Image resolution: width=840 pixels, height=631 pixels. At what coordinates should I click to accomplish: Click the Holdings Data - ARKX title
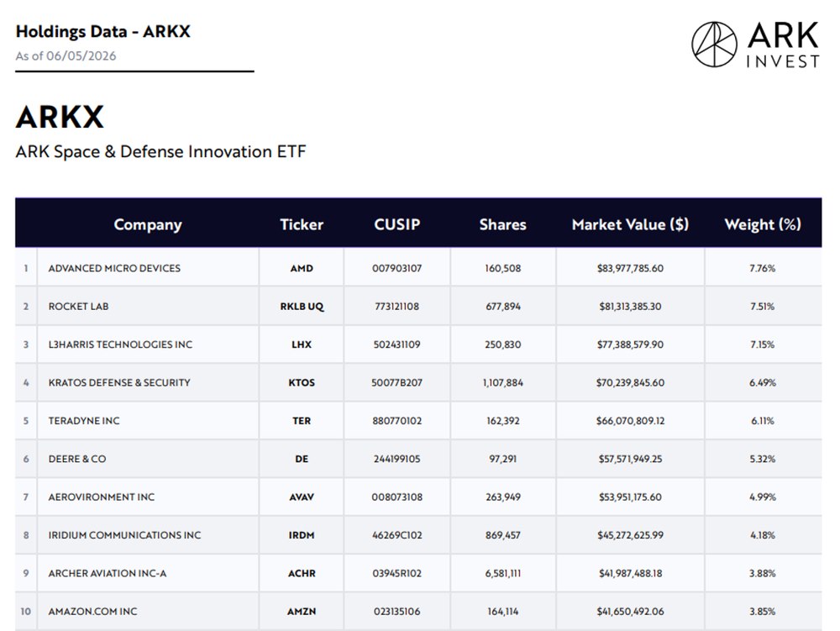[102, 32]
